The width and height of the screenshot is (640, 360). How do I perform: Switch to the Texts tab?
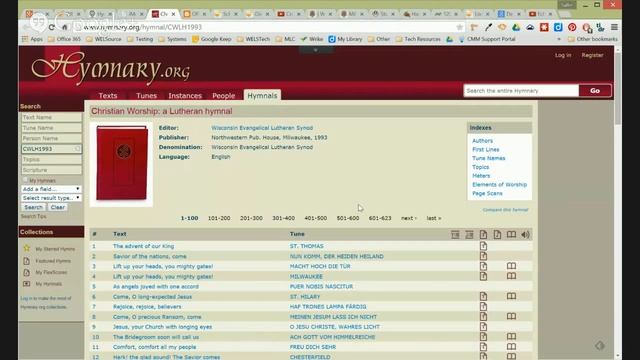[108, 96]
